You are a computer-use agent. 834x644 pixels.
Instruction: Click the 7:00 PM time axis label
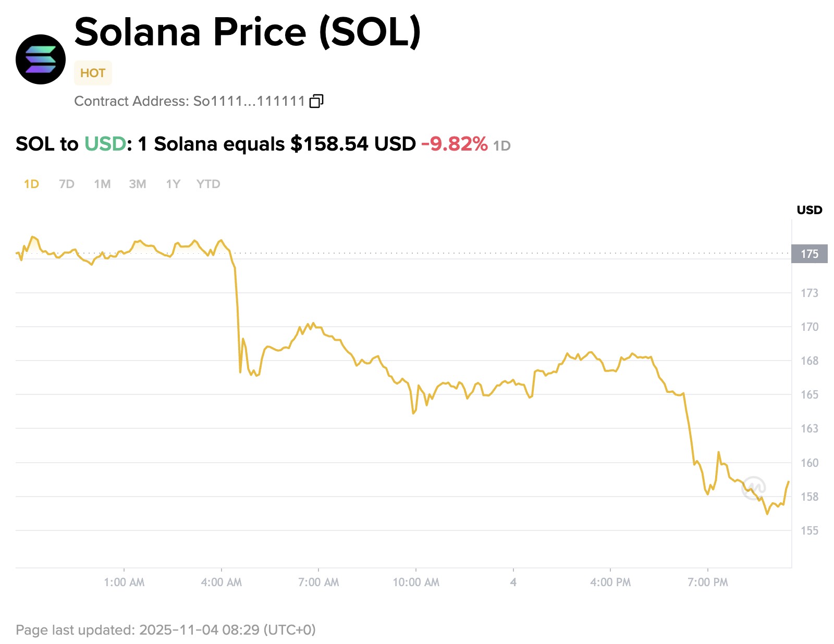tap(708, 582)
